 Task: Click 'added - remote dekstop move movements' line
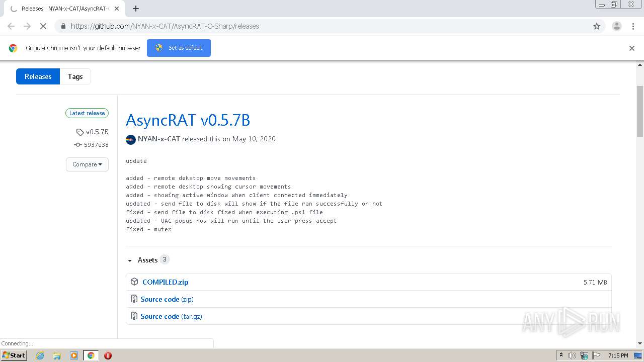pos(191,178)
